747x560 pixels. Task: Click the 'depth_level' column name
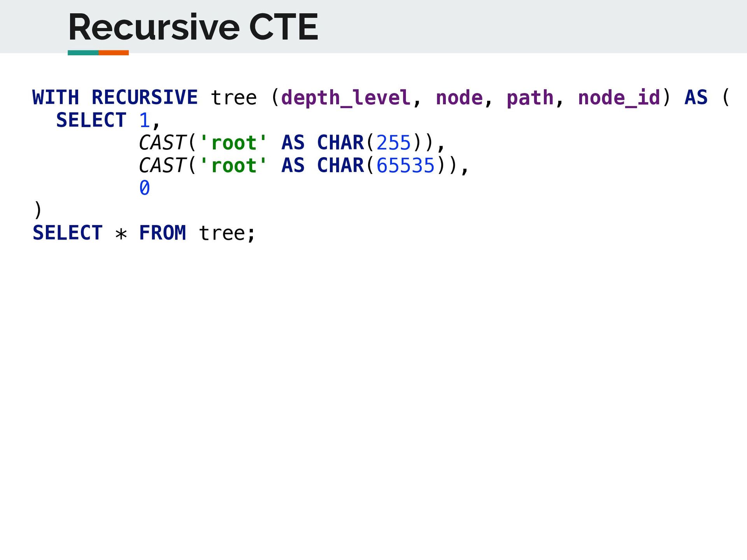(x=346, y=98)
